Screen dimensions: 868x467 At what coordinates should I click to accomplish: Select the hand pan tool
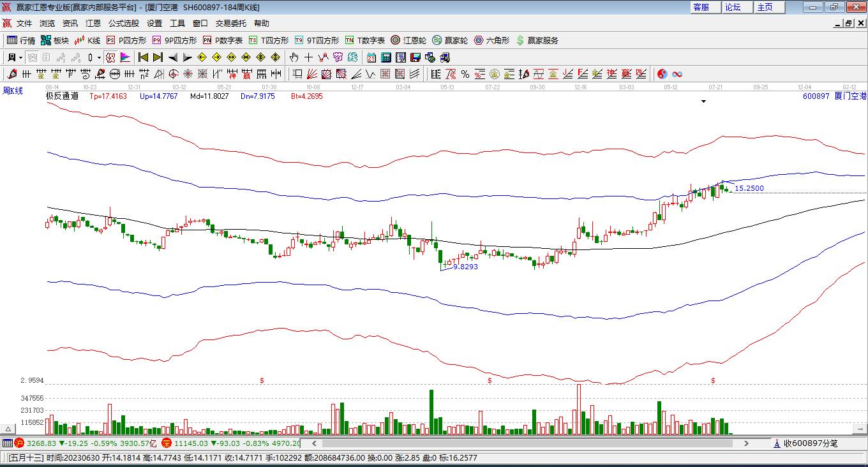click(294, 57)
